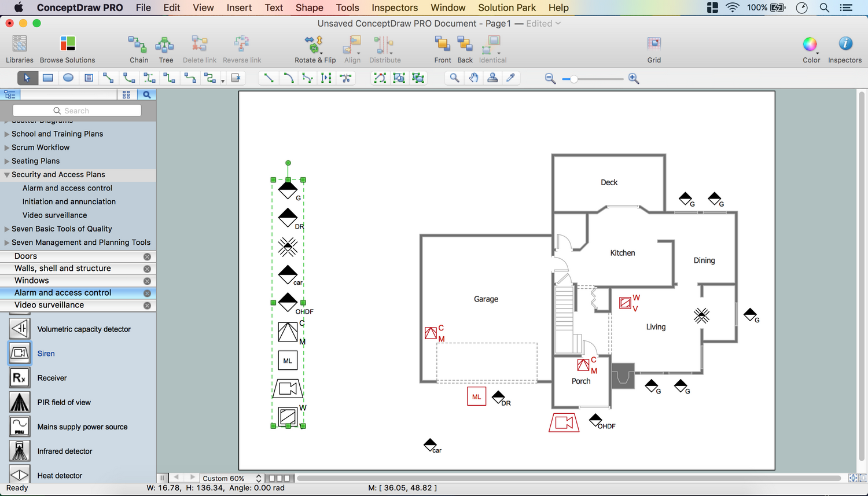Expand Seven Management and Planning Tools
The height and width of the screenshot is (496, 868).
click(7, 243)
